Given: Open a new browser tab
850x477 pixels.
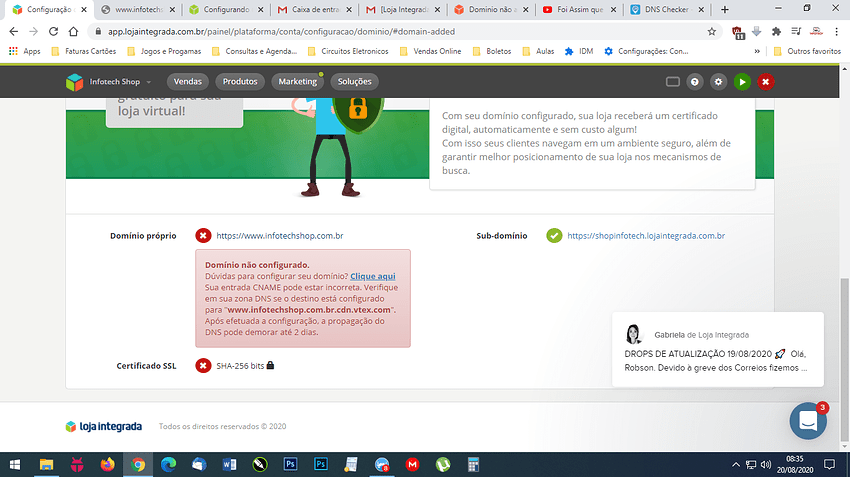Looking at the screenshot, I should coord(725,9).
